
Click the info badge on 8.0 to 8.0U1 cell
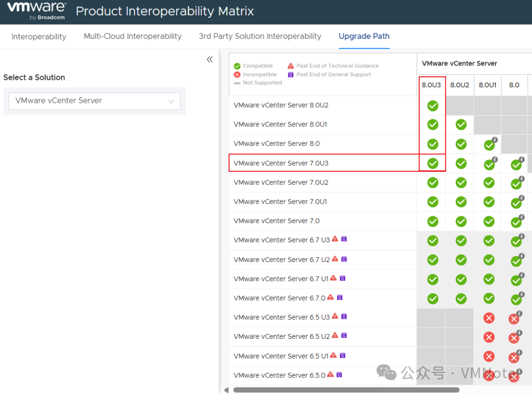(495, 140)
